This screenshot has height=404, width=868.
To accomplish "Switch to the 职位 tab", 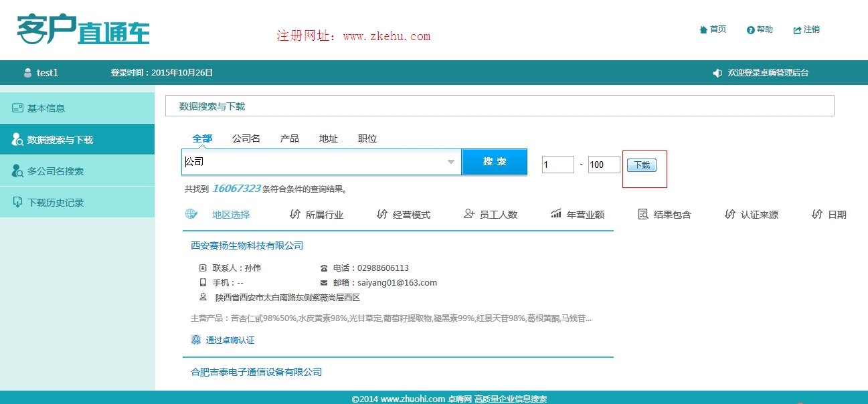I will (367, 138).
